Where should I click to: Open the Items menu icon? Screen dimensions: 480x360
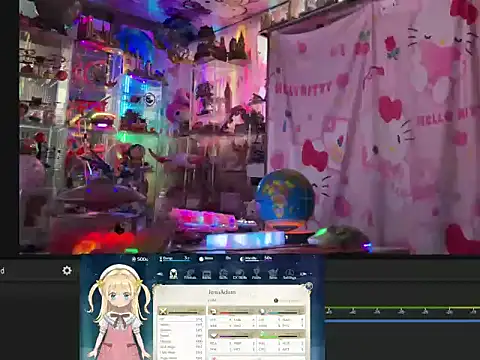coord(207,275)
